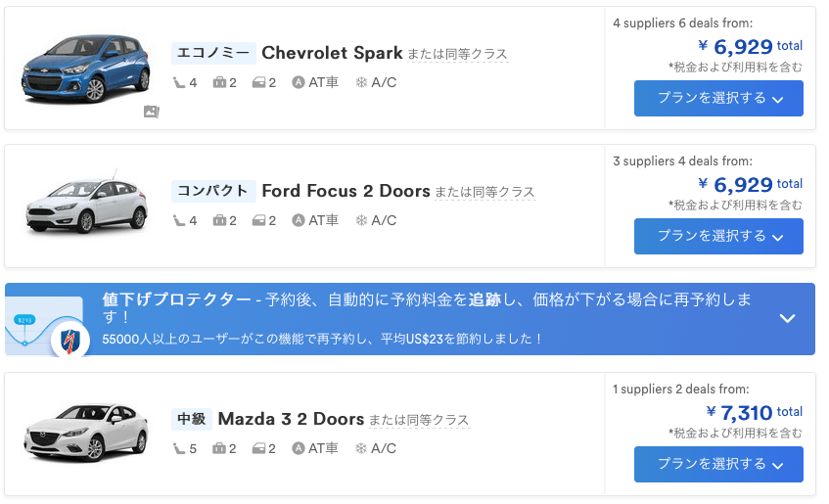
Task: Click the luggage icon for Ford Focus
Action: [x=220, y=220]
